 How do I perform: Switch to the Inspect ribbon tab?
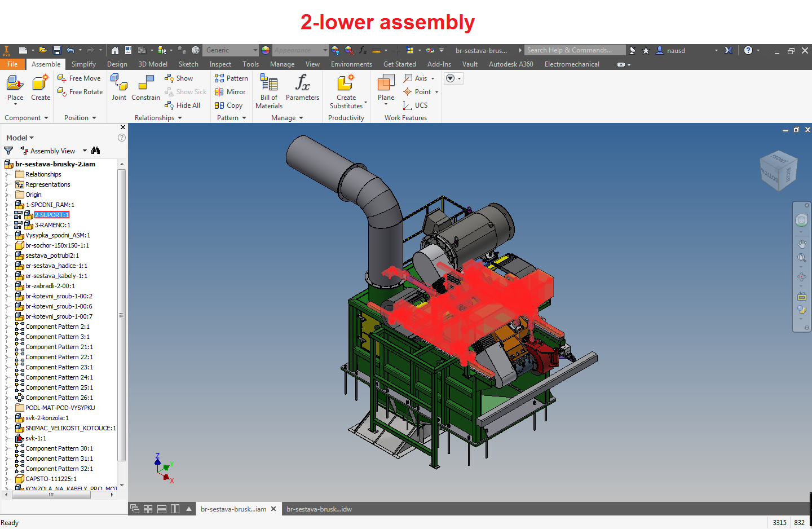coord(220,64)
